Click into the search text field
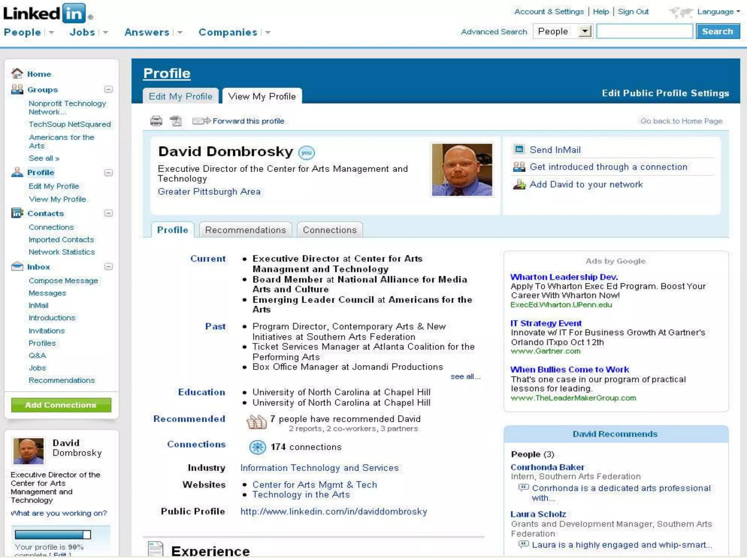The image size is (747, 560). click(644, 31)
